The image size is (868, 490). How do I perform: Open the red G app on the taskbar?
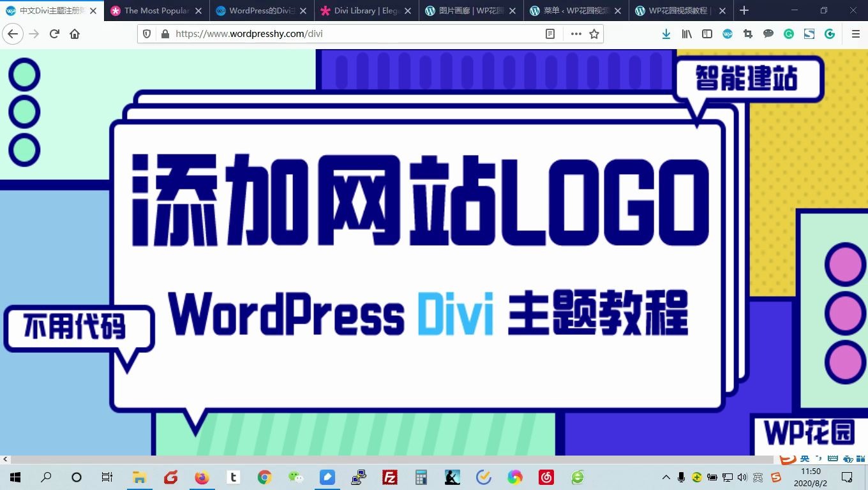pos(170,477)
